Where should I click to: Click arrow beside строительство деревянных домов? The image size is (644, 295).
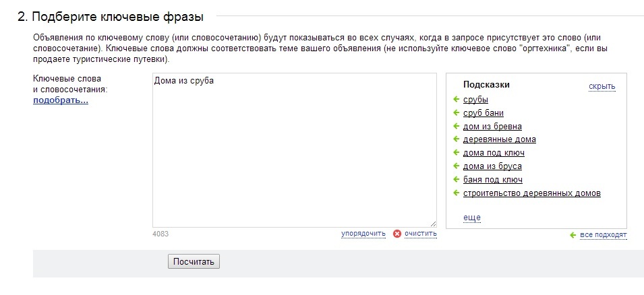(x=455, y=193)
